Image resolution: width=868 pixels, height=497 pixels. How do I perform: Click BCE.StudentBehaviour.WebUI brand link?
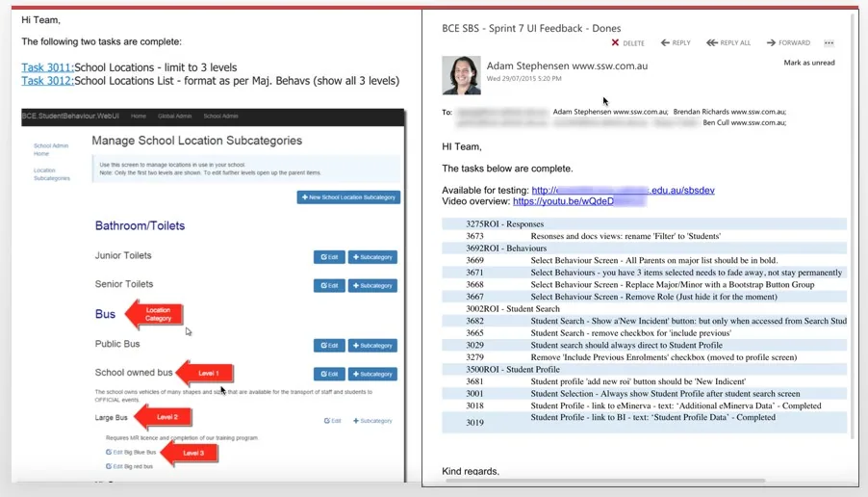tap(70, 117)
